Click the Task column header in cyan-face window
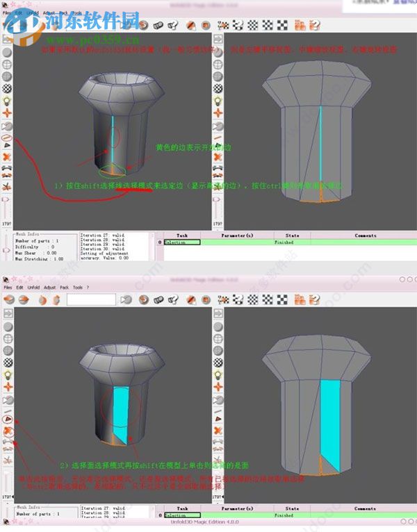This screenshot has width=417, height=532. click(182, 508)
